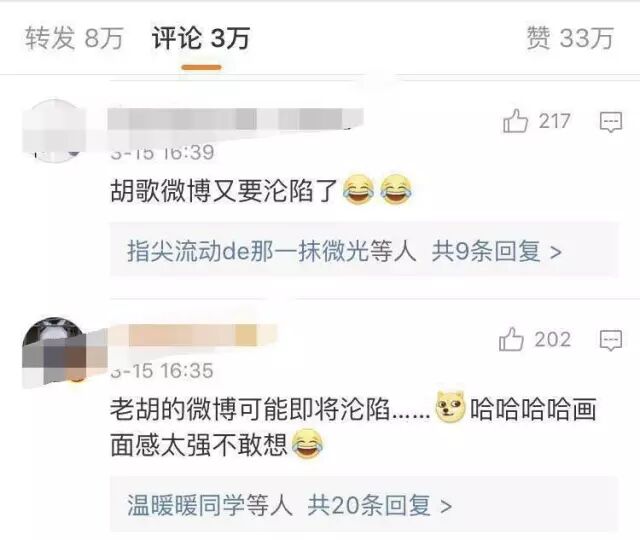This screenshot has height=540, width=640.
Task: Switch to the 转发 8万 tab
Action: (74, 38)
